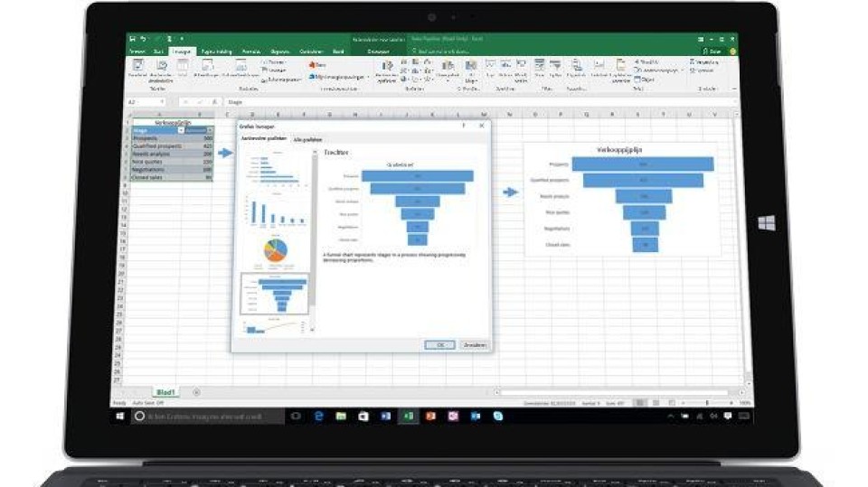This screenshot has width=868, height=487.
Task: Open PowerPoint from the taskbar
Action: click(430, 417)
